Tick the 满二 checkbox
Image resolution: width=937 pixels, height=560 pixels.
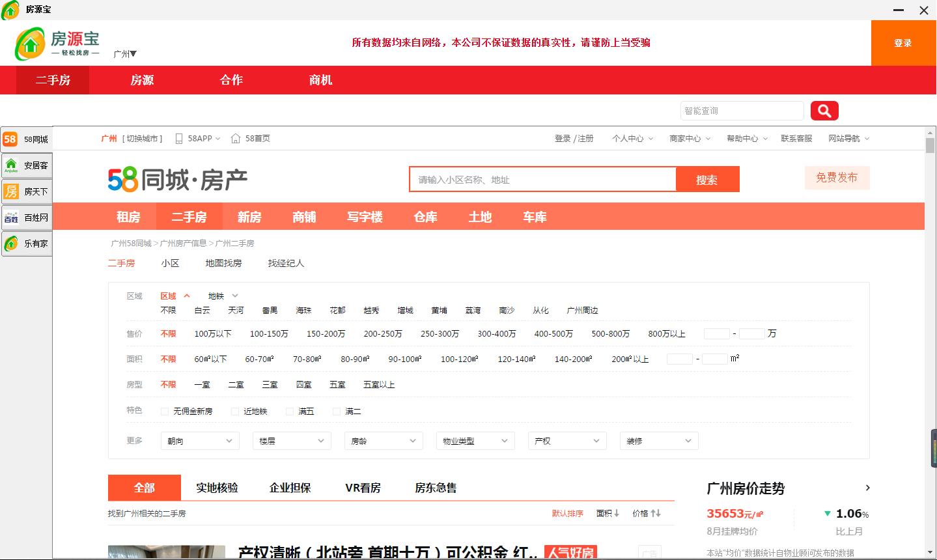pos(337,412)
